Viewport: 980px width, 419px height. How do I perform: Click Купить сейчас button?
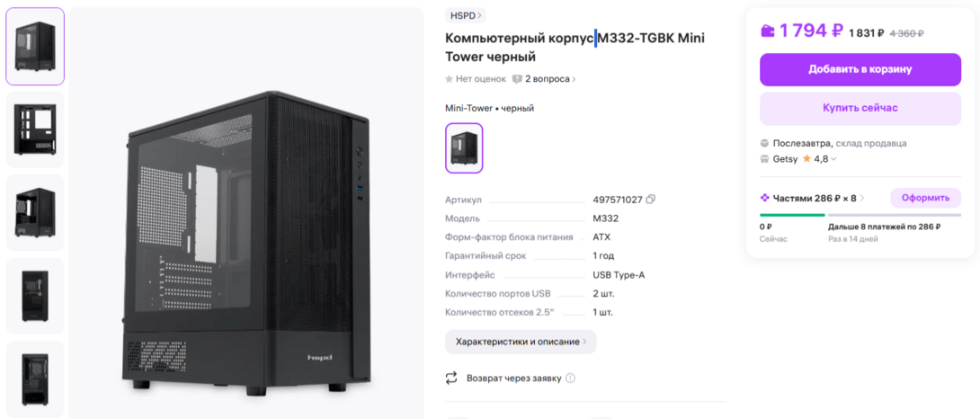[x=860, y=108]
